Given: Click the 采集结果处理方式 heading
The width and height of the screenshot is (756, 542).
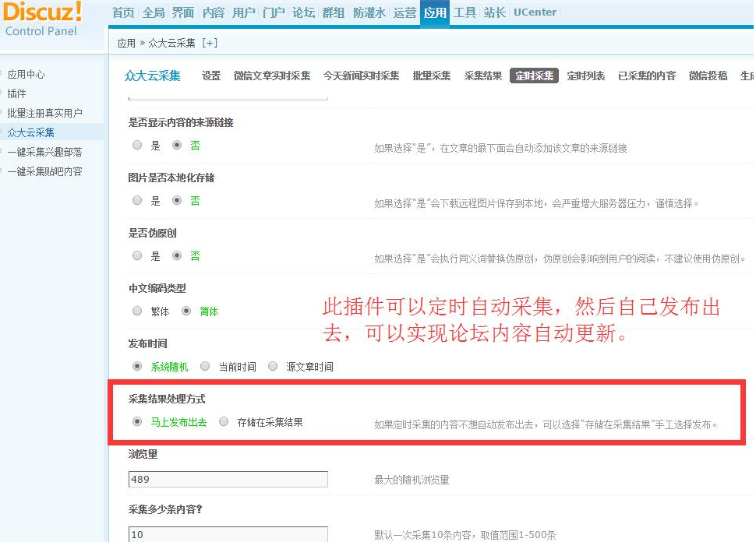Looking at the screenshot, I should coord(167,399).
